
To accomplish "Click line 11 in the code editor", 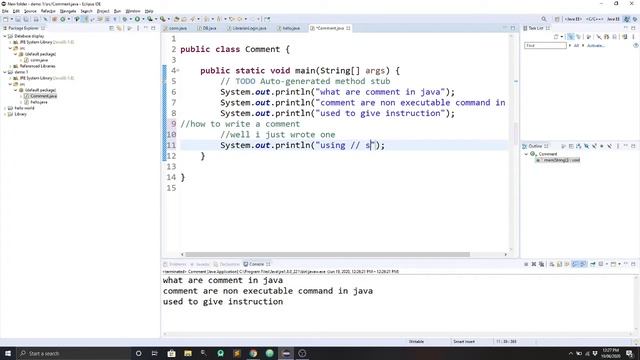I will 344,145.
